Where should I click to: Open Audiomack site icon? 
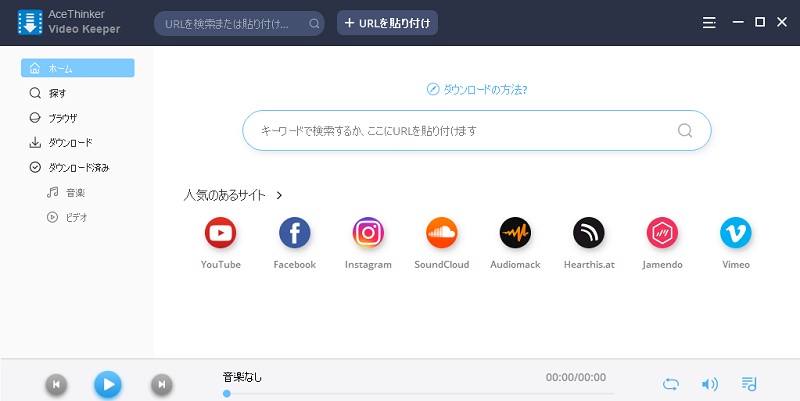pyautogui.click(x=515, y=233)
